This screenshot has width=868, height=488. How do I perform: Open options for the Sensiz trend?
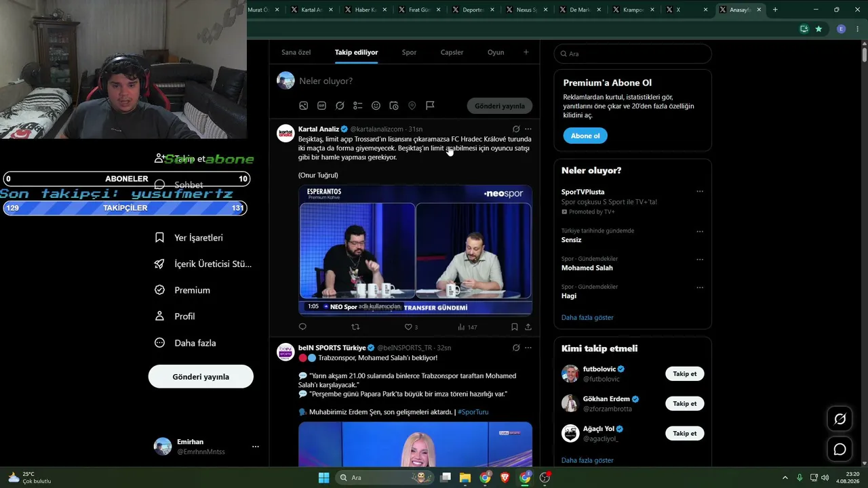700,231
